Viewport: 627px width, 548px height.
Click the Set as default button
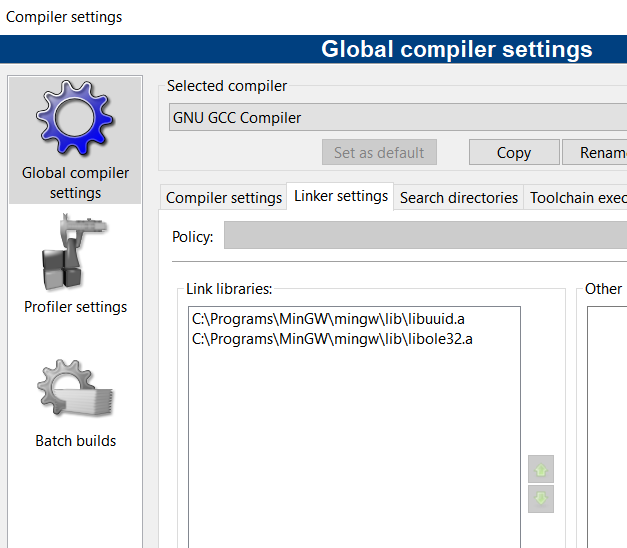379,152
